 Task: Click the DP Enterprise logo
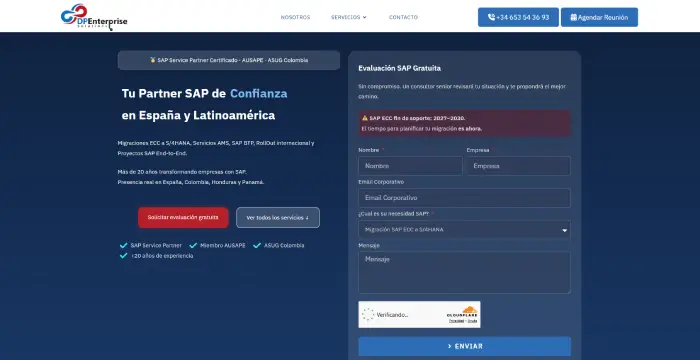pyautogui.click(x=94, y=17)
